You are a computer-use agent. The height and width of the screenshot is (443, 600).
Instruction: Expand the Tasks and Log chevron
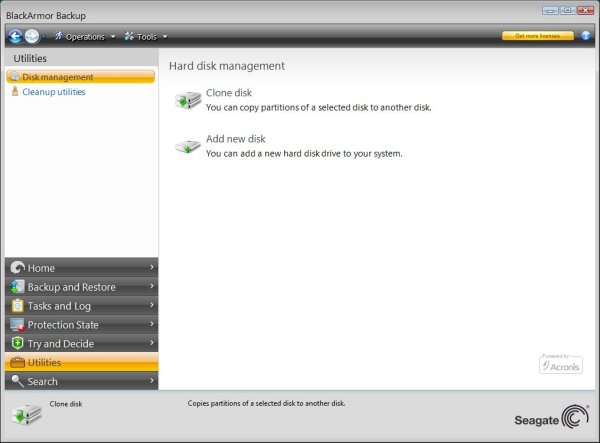pyautogui.click(x=152, y=305)
